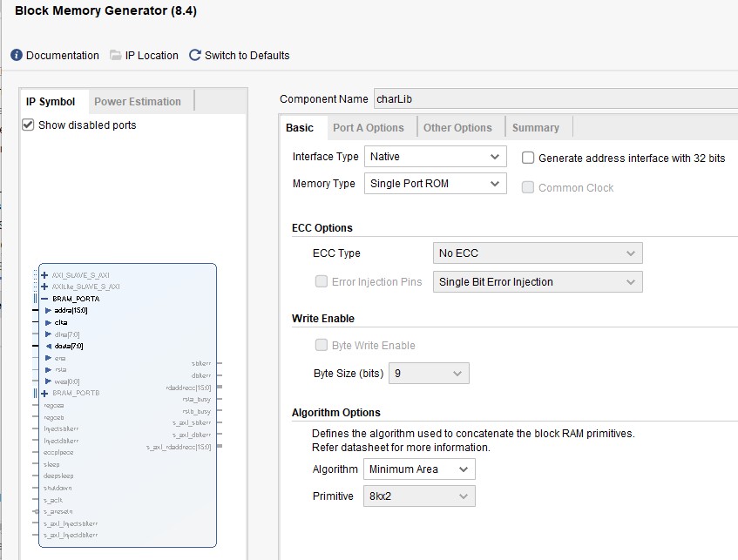Viewport: 738px width, 560px height.
Task: Collapse the BRAM_PORTA minus icon
Action: (44, 298)
